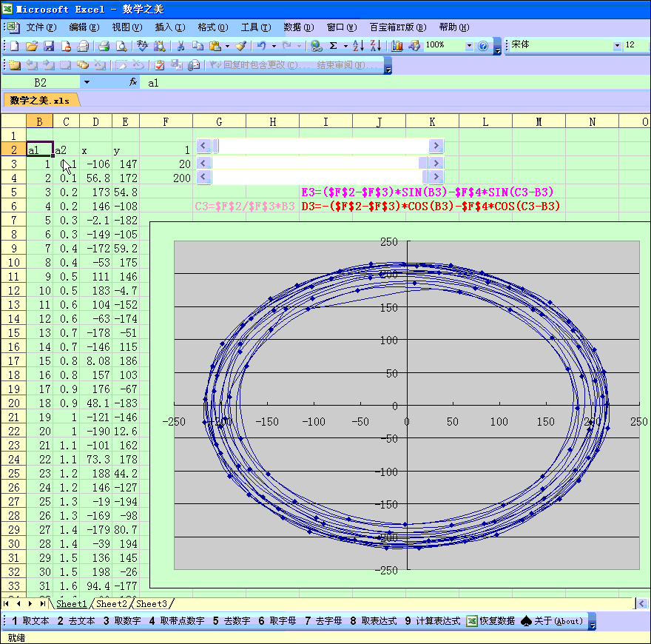651x644 pixels.
Task: Click the AutoSum sigma icon
Action: click(x=334, y=46)
